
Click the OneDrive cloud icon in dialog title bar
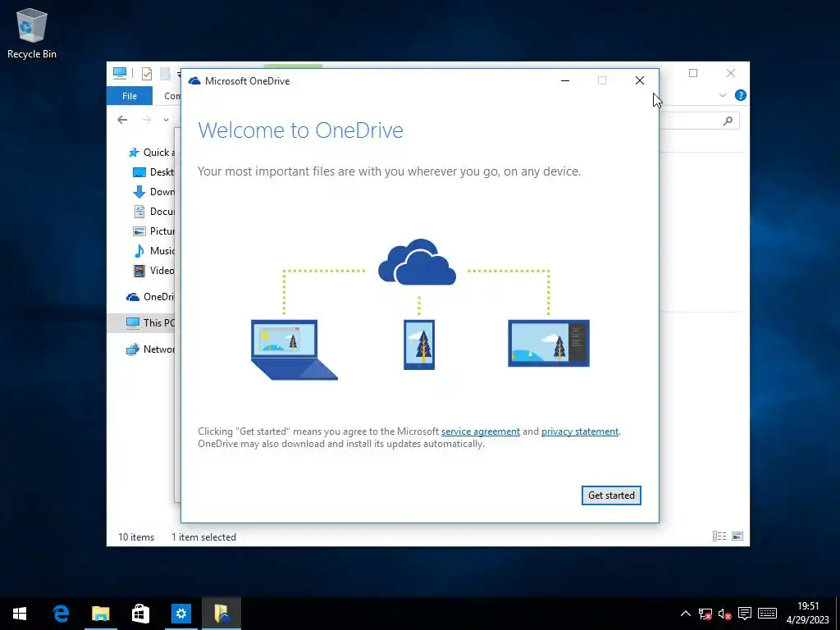point(194,81)
